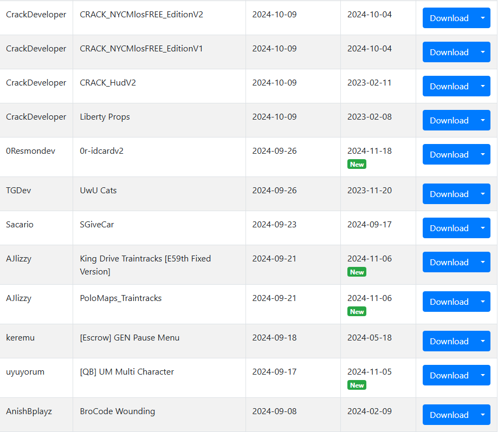Click author Sacario
504x432 pixels.
click(x=20, y=225)
